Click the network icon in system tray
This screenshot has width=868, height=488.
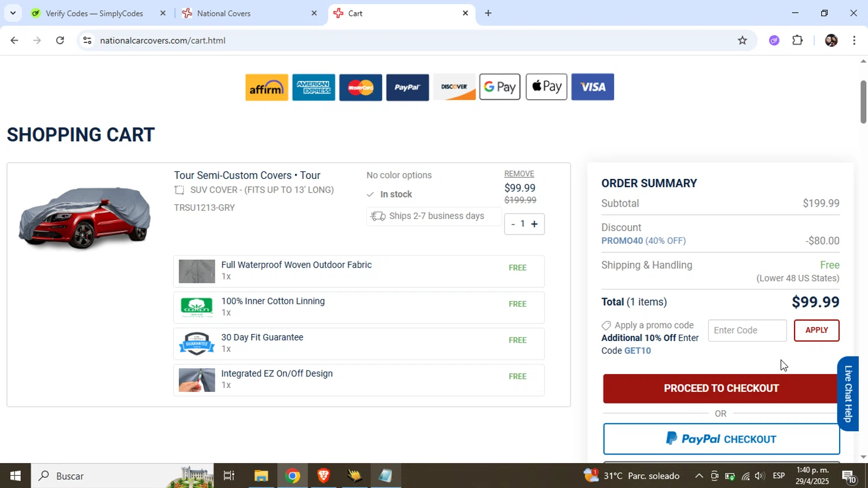745,476
